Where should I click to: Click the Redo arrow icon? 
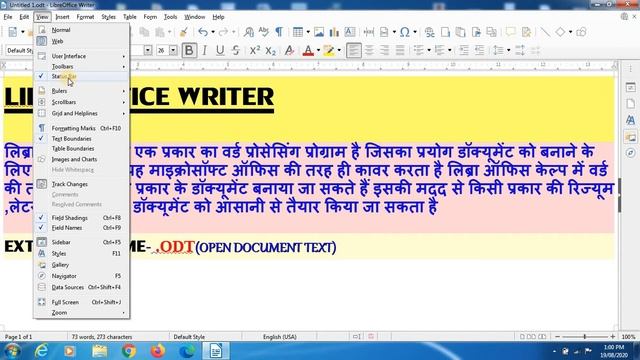(x=223, y=32)
